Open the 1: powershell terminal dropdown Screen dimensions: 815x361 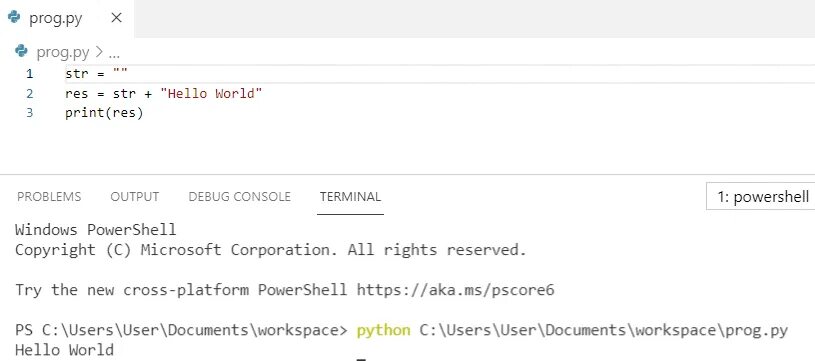pyautogui.click(x=760, y=196)
